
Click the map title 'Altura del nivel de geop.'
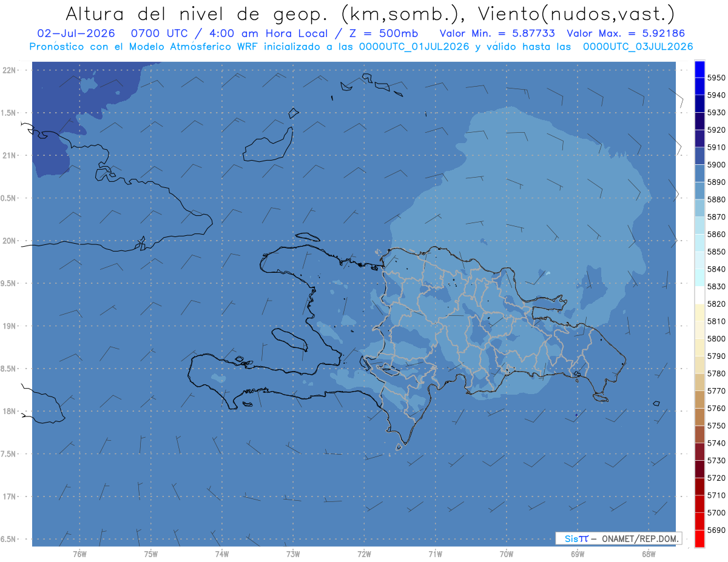click(x=197, y=13)
